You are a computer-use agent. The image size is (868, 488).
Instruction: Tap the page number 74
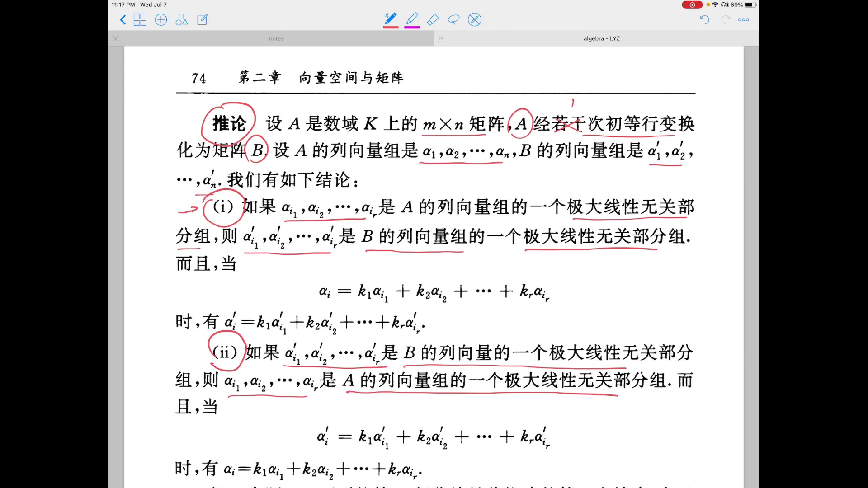pyautogui.click(x=199, y=78)
